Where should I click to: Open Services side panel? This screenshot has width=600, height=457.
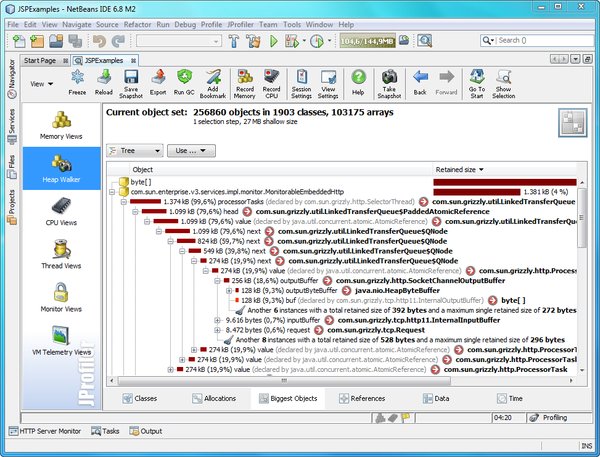pyautogui.click(x=12, y=126)
